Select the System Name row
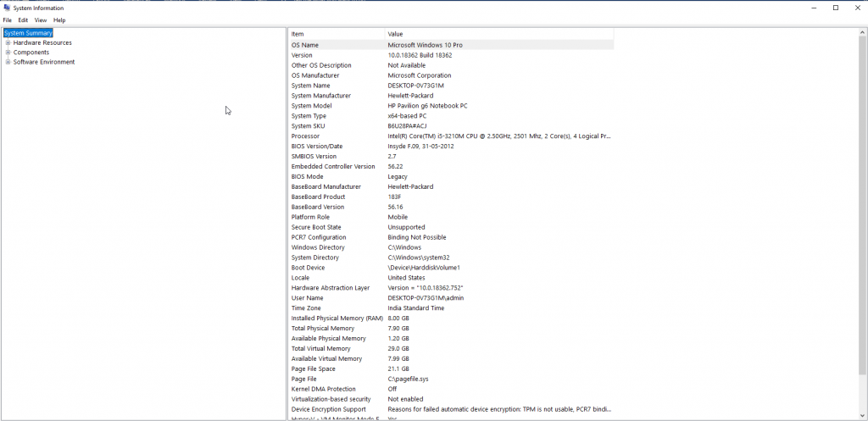The image size is (868, 421). (451, 86)
